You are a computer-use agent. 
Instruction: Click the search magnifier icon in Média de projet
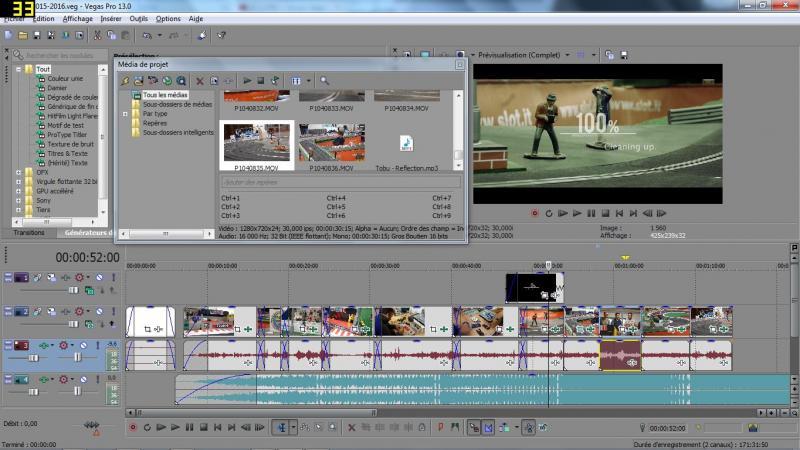[324, 80]
